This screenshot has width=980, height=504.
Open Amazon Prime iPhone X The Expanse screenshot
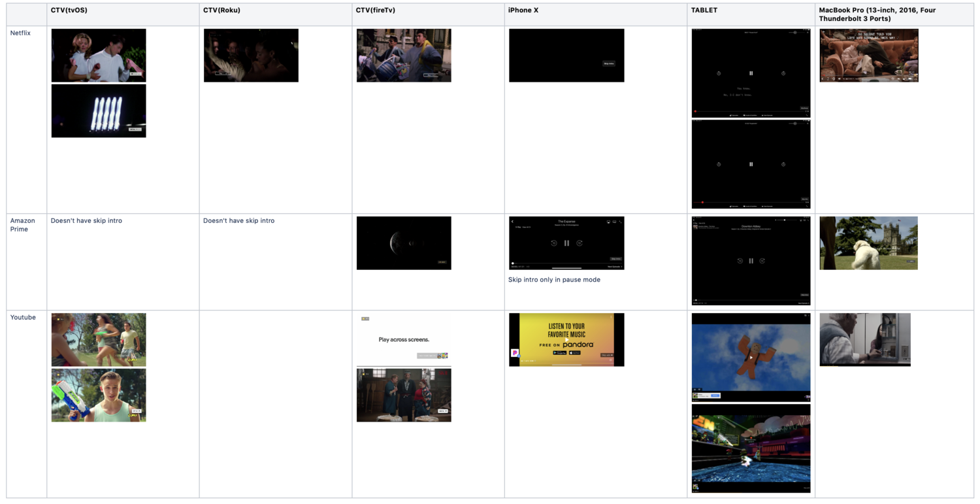(x=566, y=243)
